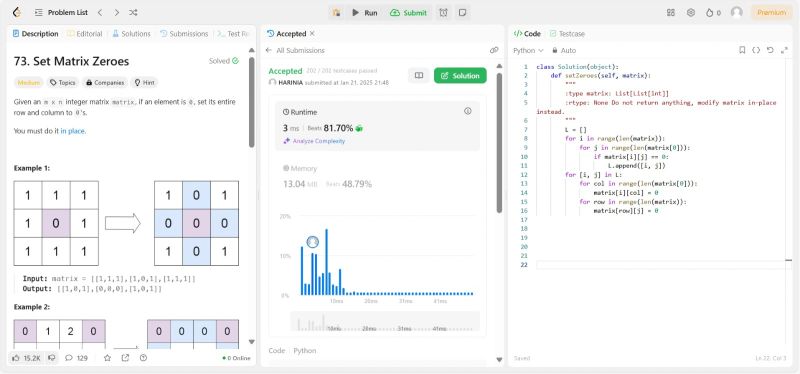
Task: Open the notes icon beside the timer
Action: click(462, 13)
